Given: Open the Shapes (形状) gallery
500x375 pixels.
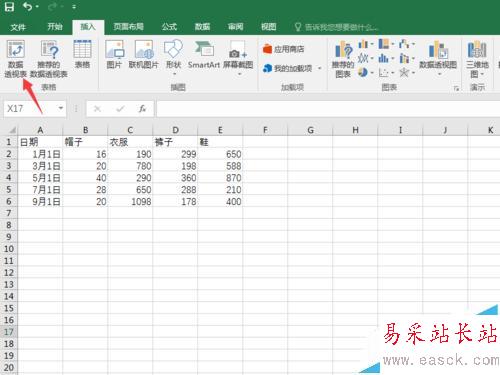Looking at the screenshot, I should tap(173, 57).
